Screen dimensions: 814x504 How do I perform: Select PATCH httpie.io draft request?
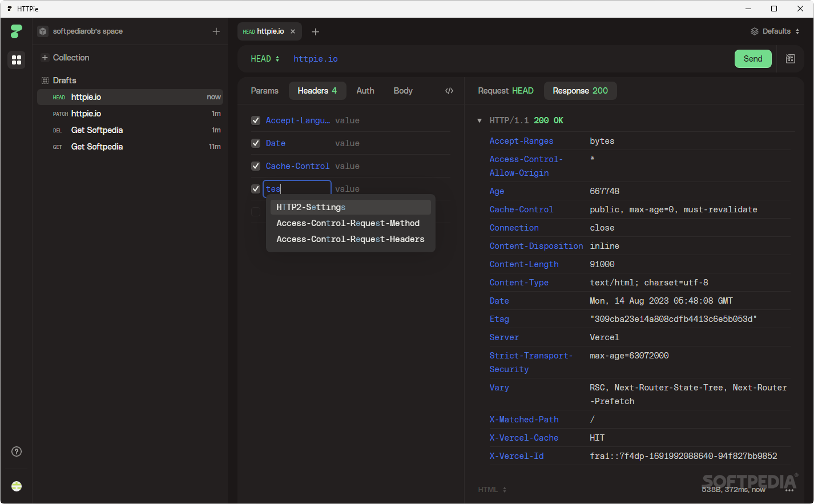click(x=130, y=114)
